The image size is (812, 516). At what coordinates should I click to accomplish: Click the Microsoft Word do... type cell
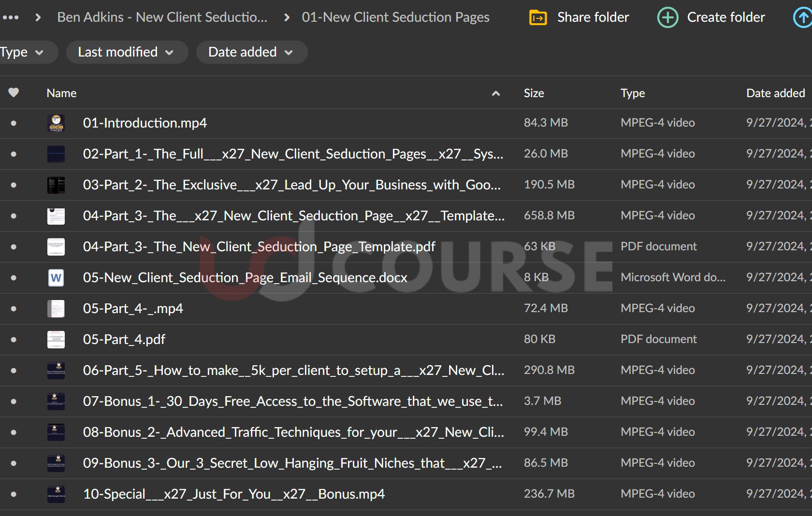[673, 277]
